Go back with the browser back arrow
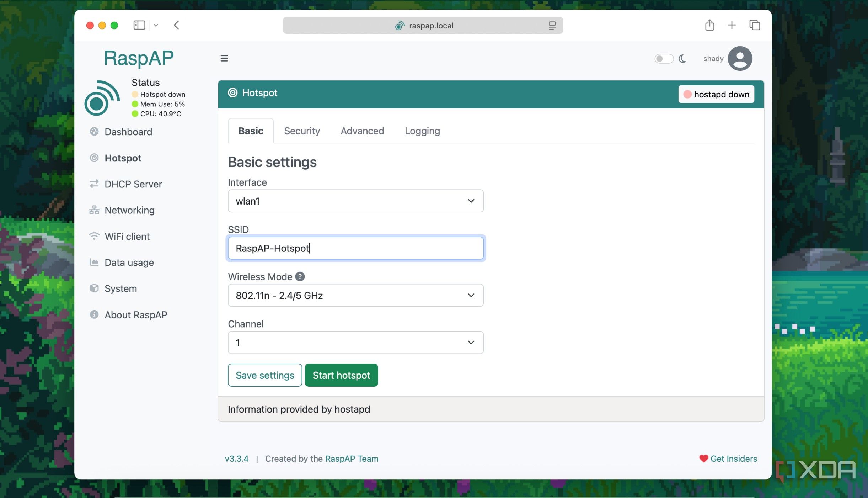The width and height of the screenshot is (868, 498). (176, 25)
